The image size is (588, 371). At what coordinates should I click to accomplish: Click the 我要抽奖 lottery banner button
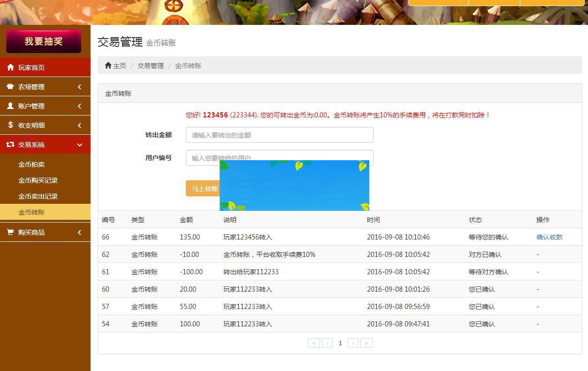click(x=44, y=41)
